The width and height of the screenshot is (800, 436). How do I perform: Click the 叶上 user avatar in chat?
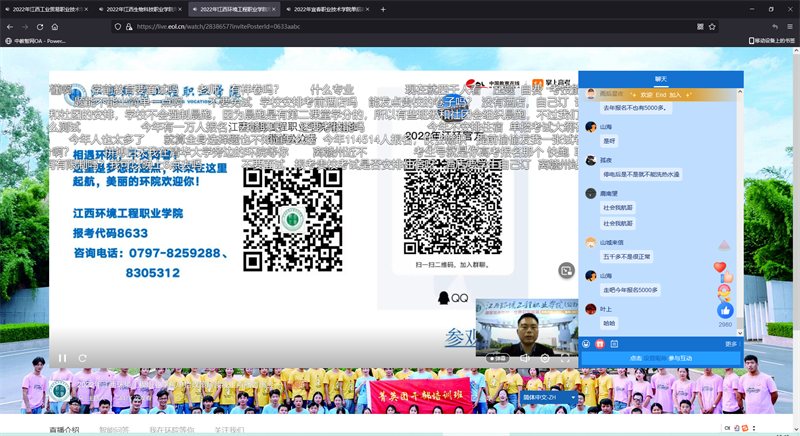pyautogui.click(x=591, y=309)
